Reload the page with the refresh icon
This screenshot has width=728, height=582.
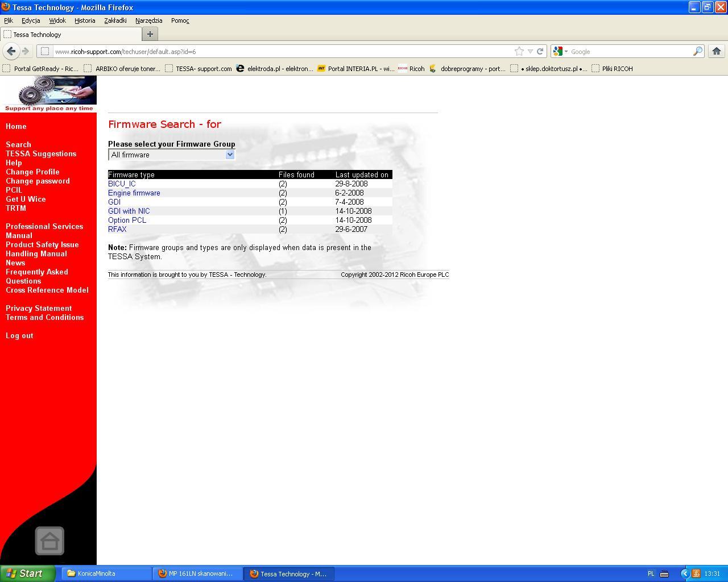(540, 51)
